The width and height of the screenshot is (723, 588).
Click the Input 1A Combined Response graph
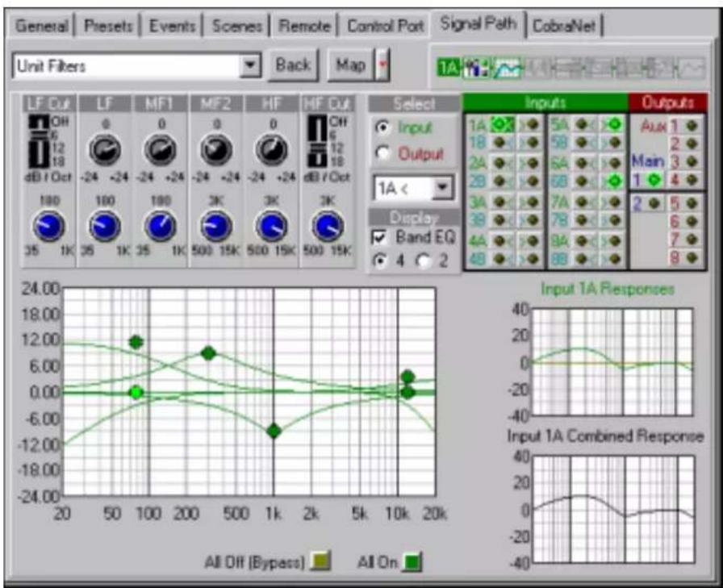[613, 509]
